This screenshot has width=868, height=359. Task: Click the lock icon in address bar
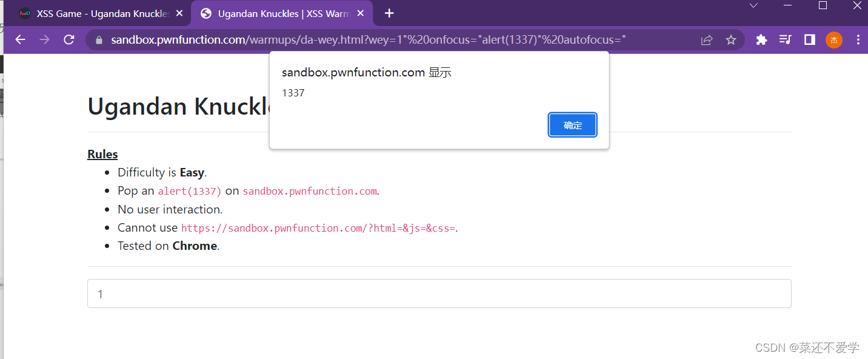click(99, 41)
